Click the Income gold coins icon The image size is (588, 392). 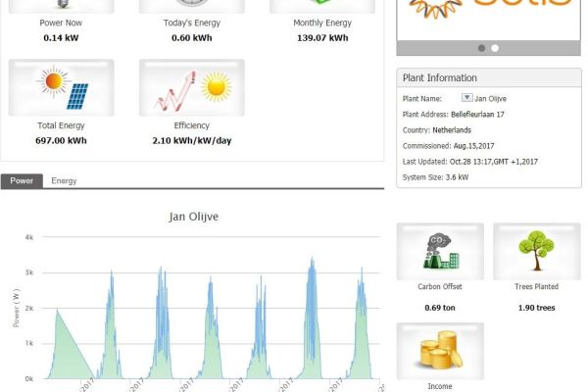point(439,351)
